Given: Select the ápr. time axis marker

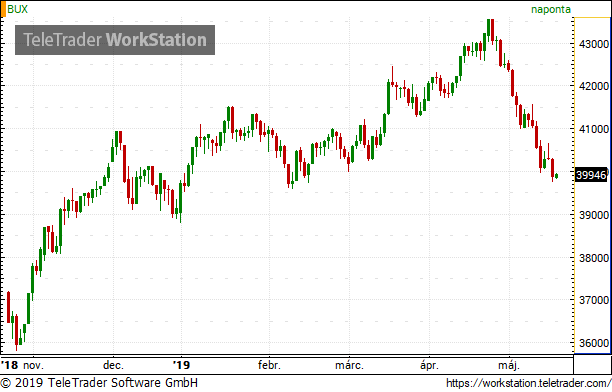Looking at the screenshot, I should (x=429, y=365).
